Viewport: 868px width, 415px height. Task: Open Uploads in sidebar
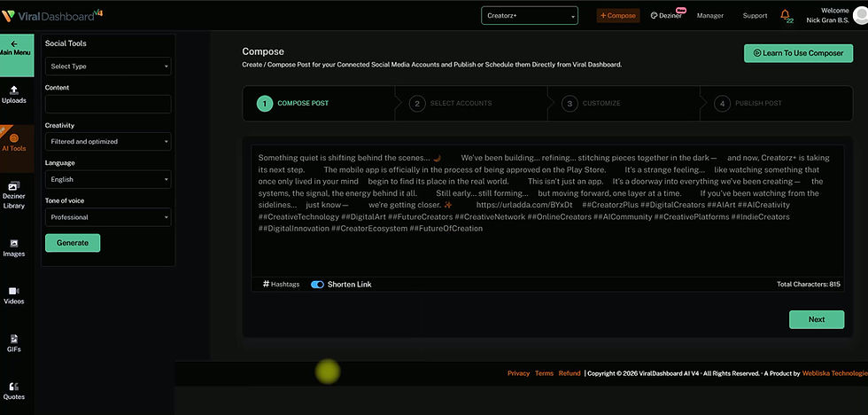point(14,95)
